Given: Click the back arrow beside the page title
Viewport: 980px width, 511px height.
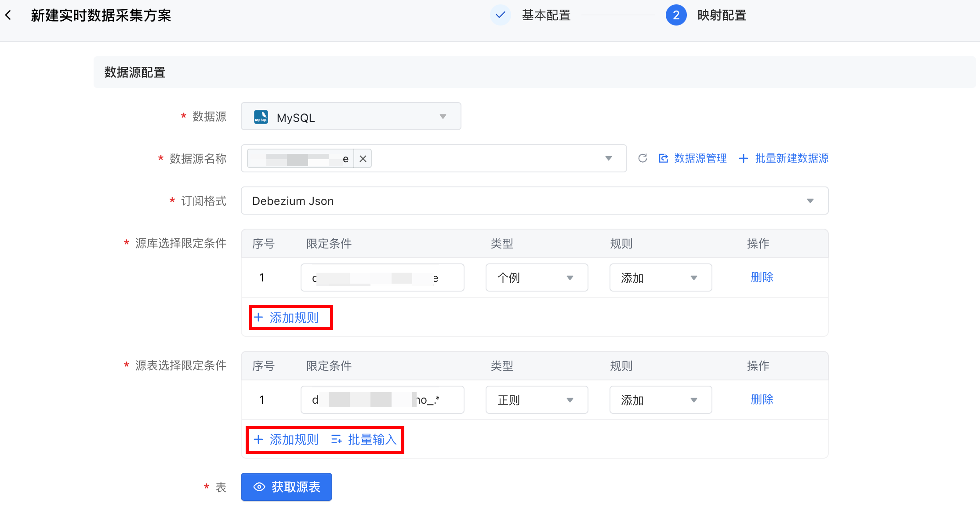Looking at the screenshot, I should (x=8, y=15).
